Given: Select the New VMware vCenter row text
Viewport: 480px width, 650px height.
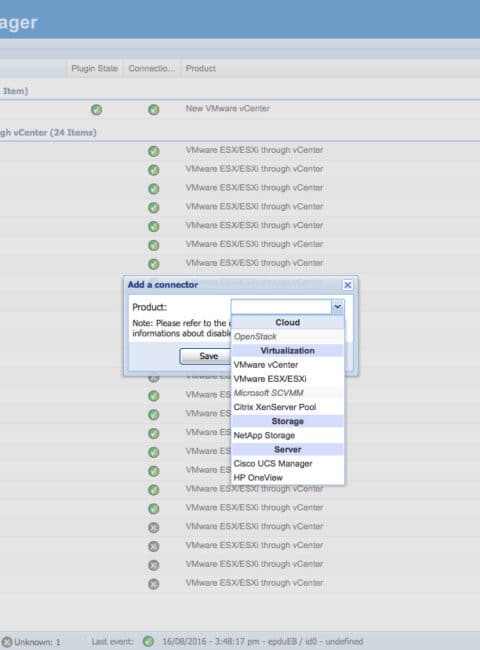Looking at the screenshot, I should pos(228,109).
